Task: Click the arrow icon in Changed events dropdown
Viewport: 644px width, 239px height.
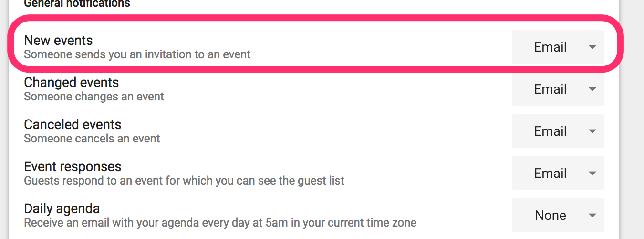Action: click(592, 89)
